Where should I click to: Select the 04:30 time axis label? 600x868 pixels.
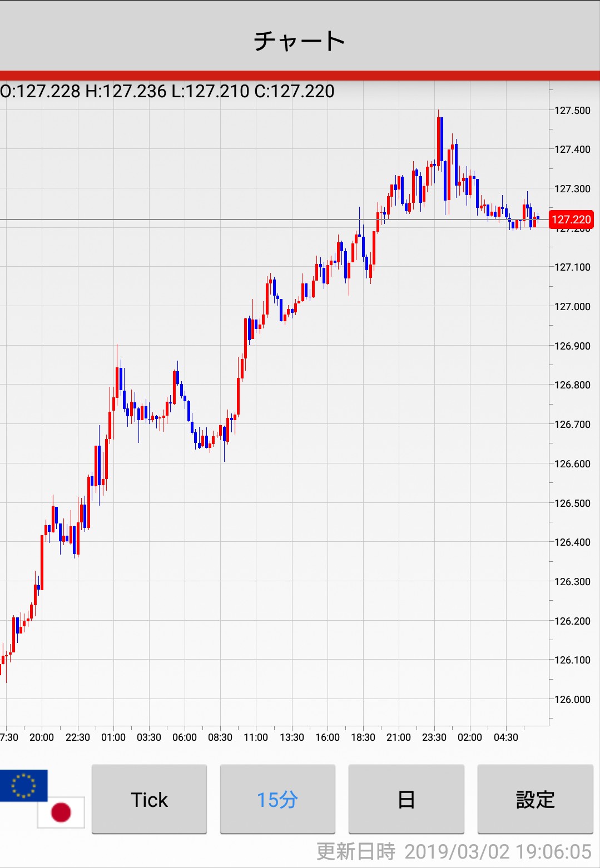click(506, 737)
